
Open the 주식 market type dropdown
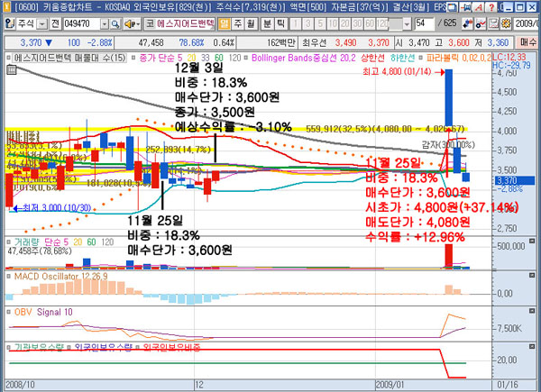(41, 23)
